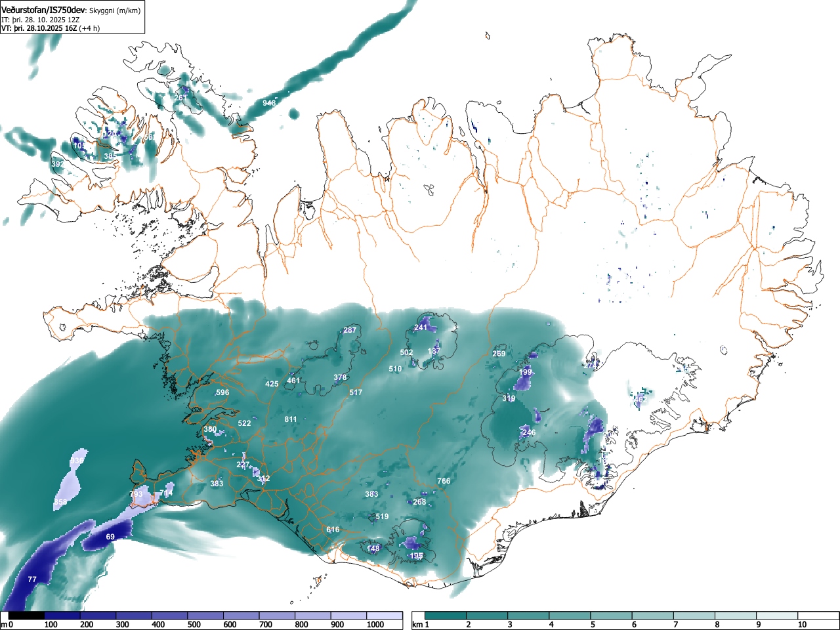
Task: Click the 793 visibility value on the map
Action: [x=136, y=494]
